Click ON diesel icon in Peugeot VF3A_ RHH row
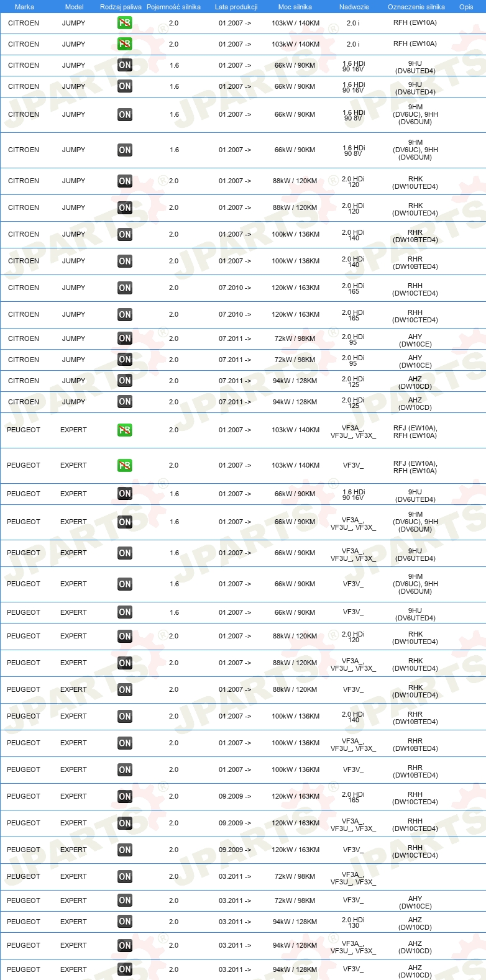The height and width of the screenshot is (980, 486). (125, 823)
